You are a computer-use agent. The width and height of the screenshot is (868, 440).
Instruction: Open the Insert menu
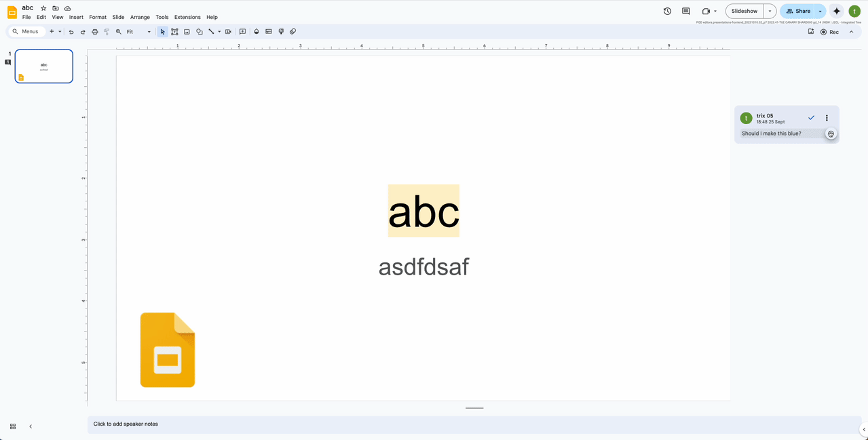pos(75,17)
